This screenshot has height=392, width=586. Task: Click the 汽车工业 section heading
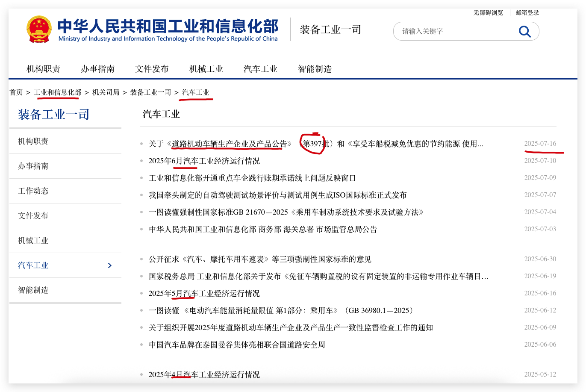161,114
